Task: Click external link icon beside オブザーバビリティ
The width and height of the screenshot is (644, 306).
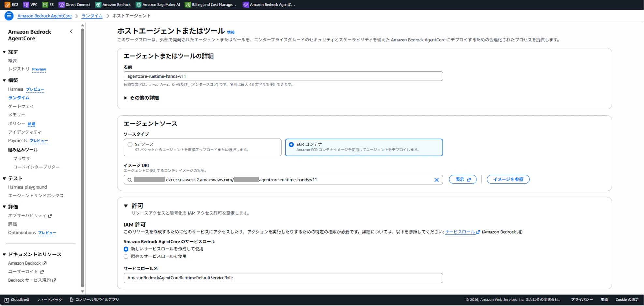Action: [50, 216]
